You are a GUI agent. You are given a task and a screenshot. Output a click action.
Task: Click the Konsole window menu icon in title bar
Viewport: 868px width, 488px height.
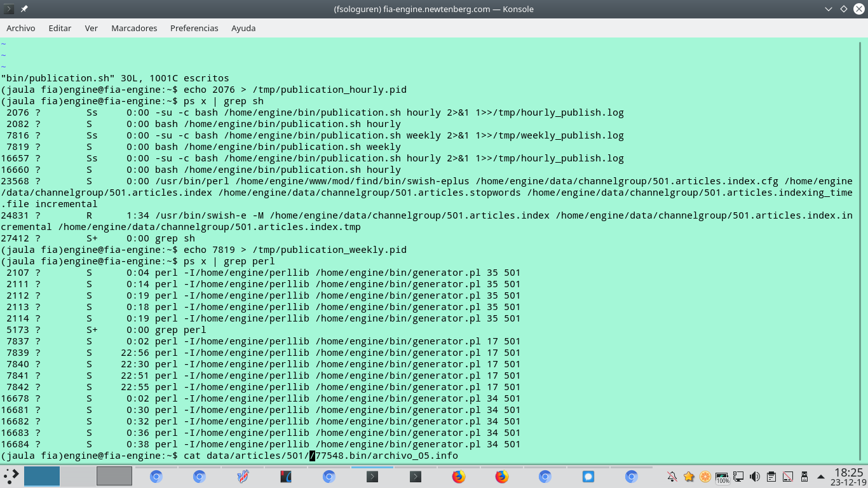click(9, 9)
